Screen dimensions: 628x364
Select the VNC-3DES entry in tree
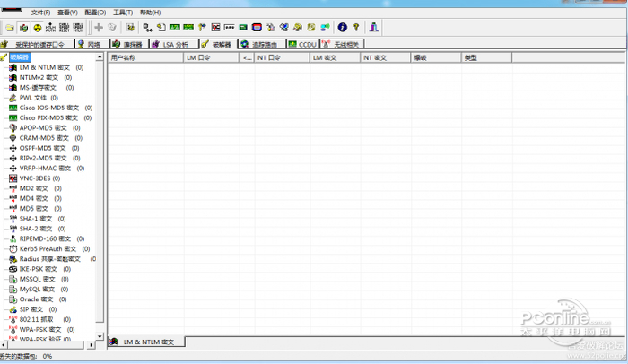click(36, 178)
